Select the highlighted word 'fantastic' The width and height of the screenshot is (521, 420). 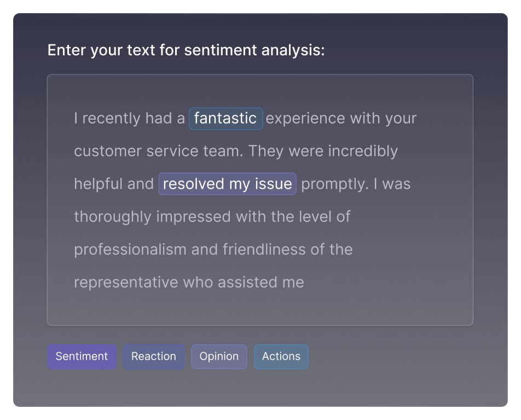coord(225,118)
